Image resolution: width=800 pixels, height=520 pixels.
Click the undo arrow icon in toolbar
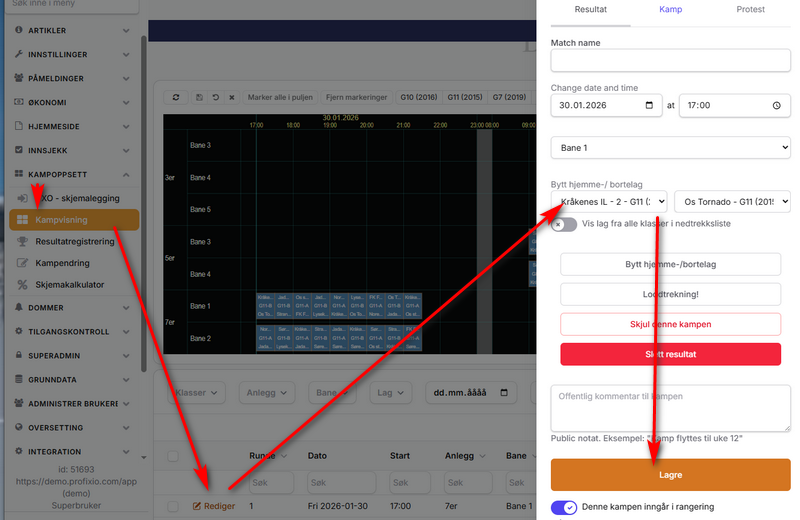coord(216,97)
